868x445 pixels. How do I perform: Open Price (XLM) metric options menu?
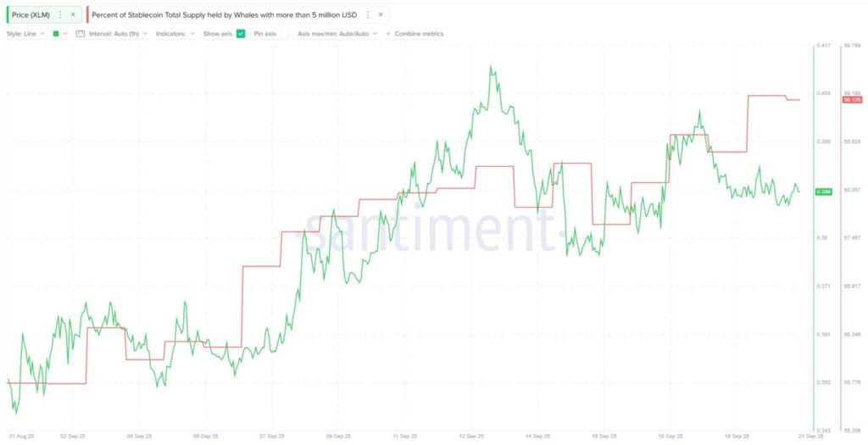(60, 14)
